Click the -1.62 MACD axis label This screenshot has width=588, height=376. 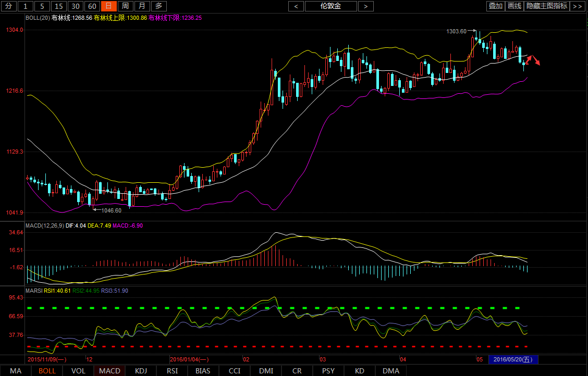[x=16, y=267]
